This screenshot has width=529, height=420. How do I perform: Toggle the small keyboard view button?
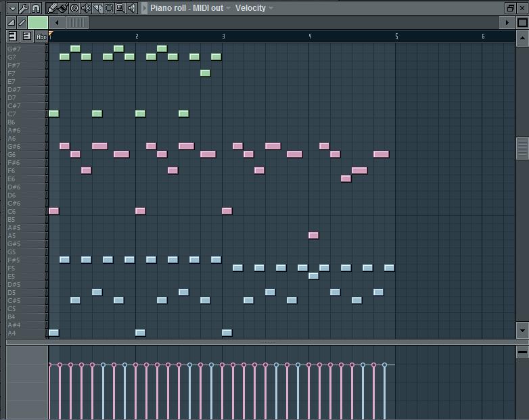pyautogui.click(x=26, y=36)
